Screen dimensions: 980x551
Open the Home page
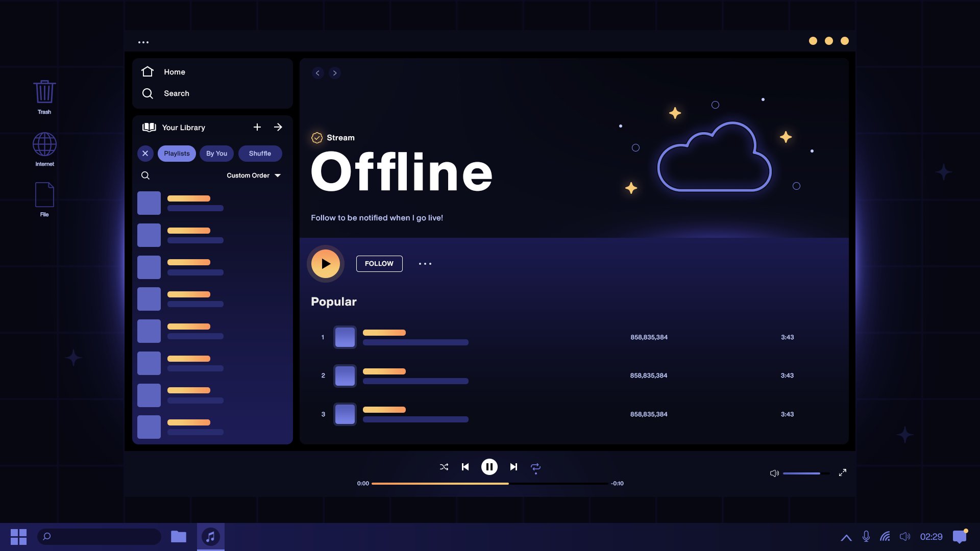click(x=163, y=72)
